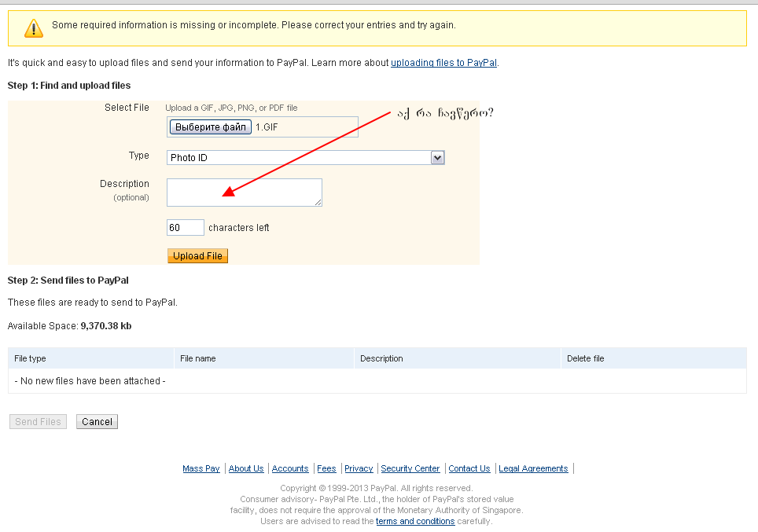Click the 'These files are ready to send' text
This screenshot has height=532, width=758.
click(x=93, y=303)
